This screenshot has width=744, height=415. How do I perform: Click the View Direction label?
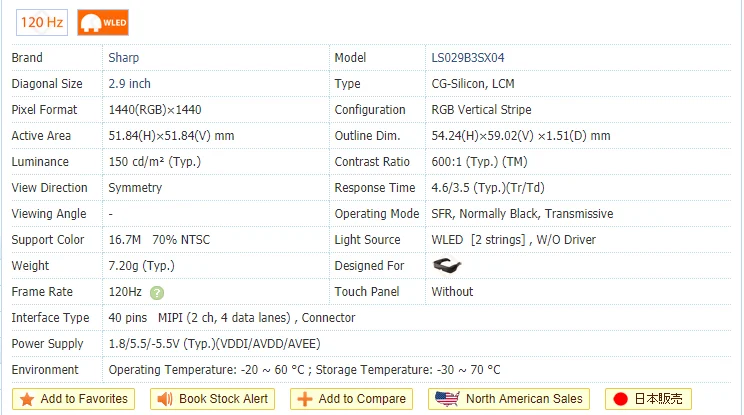click(49, 188)
